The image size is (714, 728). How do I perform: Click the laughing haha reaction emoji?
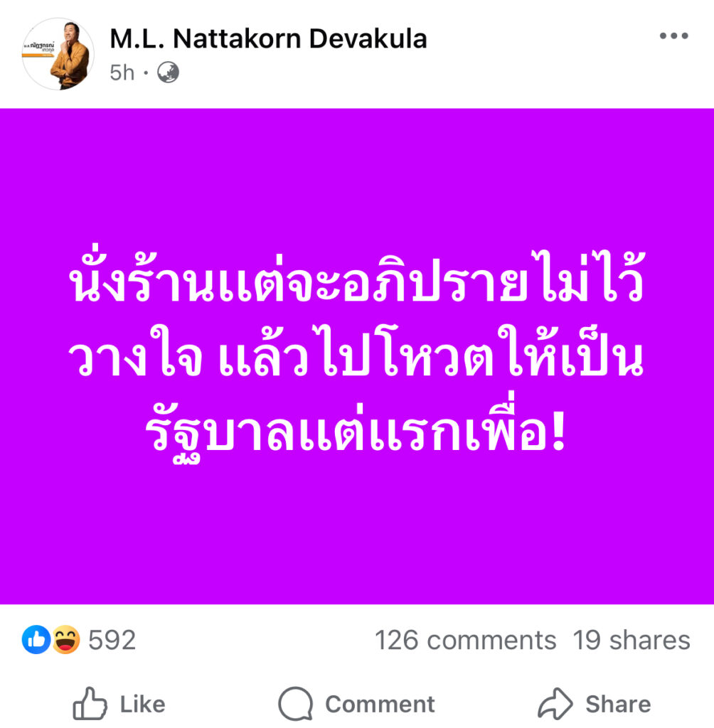(x=65, y=639)
